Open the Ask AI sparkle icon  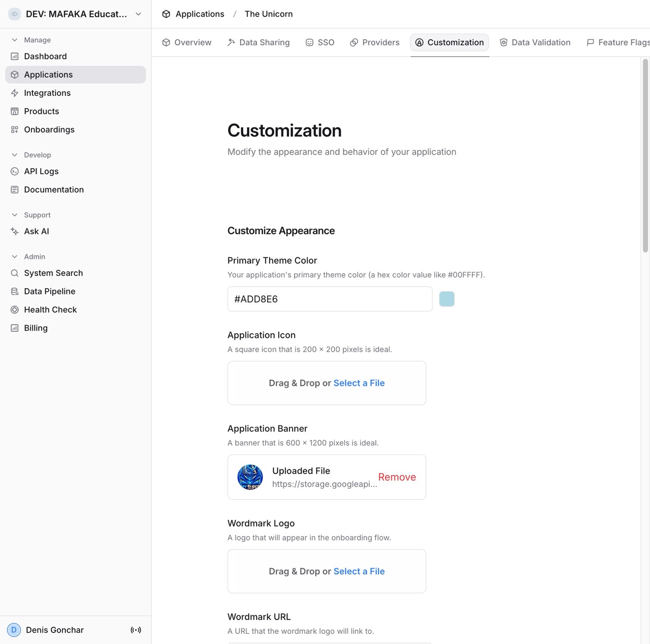coord(14,231)
